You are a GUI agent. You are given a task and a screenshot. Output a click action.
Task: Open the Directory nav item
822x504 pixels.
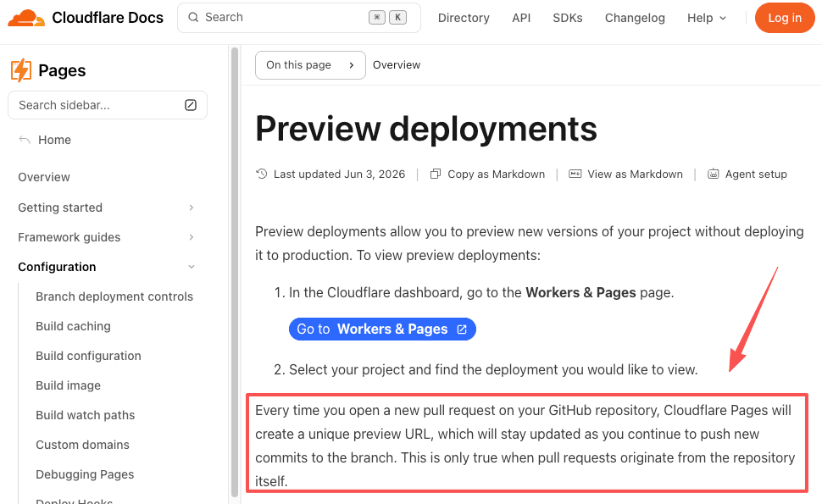tap(464, 18)
